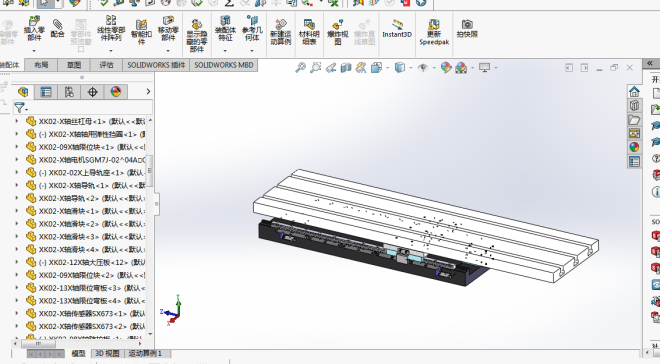Open the DimXpertManager crosshair tab
Screen dimensions: 660x364
pyautogui.click(x=92, y=92)
